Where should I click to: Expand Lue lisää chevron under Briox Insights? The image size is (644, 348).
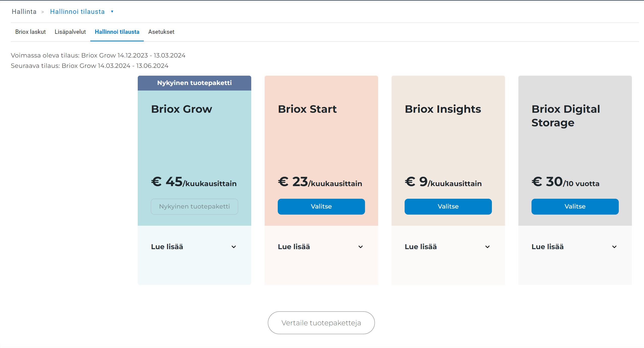coord(487,247)
